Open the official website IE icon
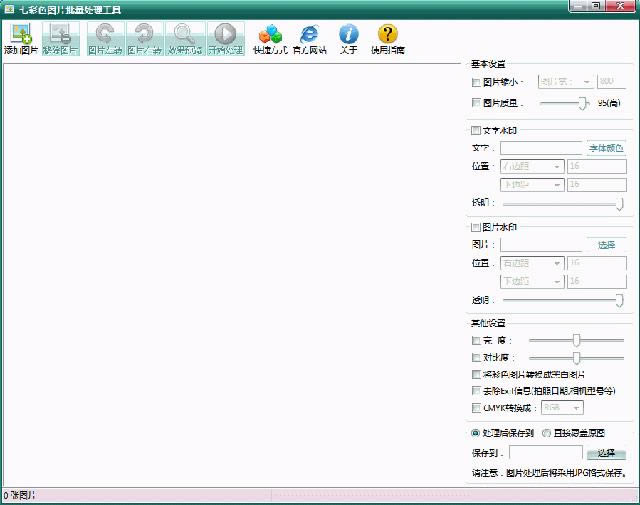Image resolution: width=640 pixels, height=505 pixels. 308,37
